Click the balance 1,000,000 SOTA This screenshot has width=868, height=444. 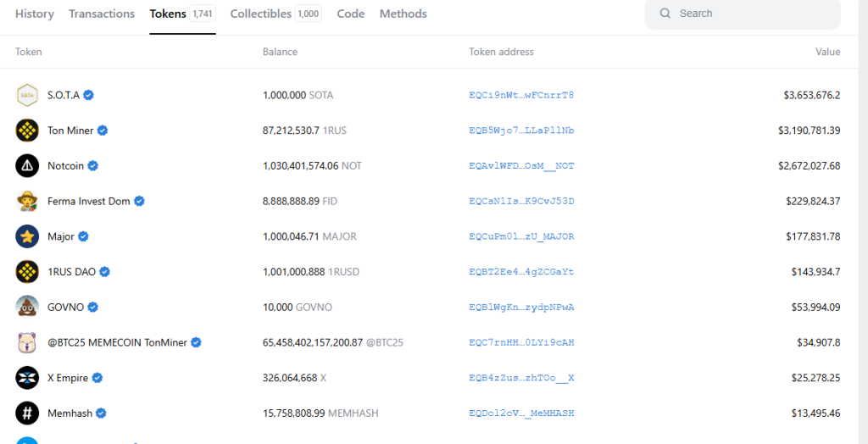coord(298,95)
